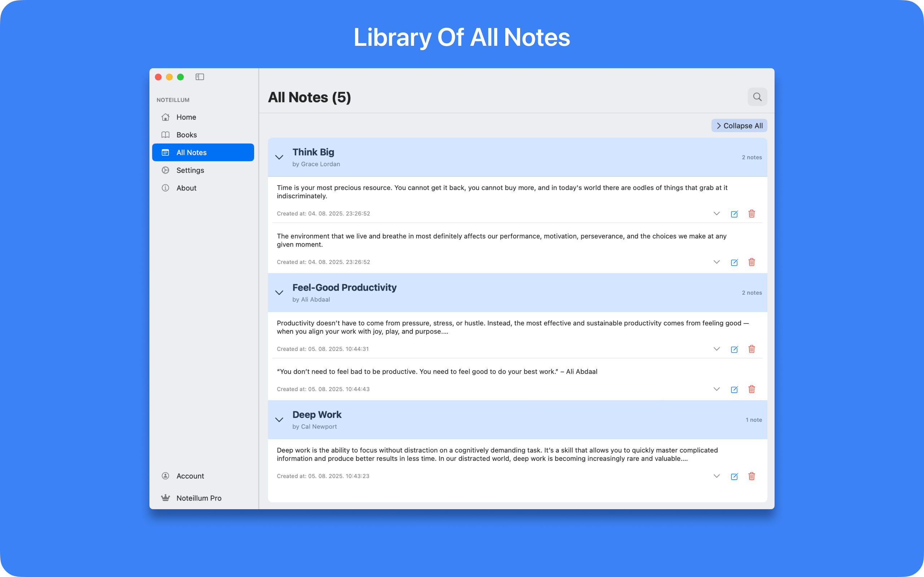
Task: Collapse the Think Big book section
Action: click(x=279, y=157)
